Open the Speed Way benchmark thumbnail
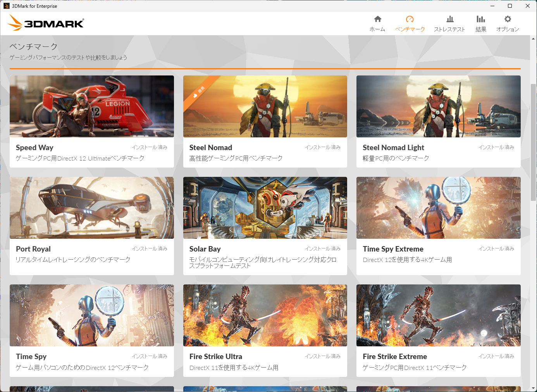This screenshot has height=392, width=537. pos(92,106)
